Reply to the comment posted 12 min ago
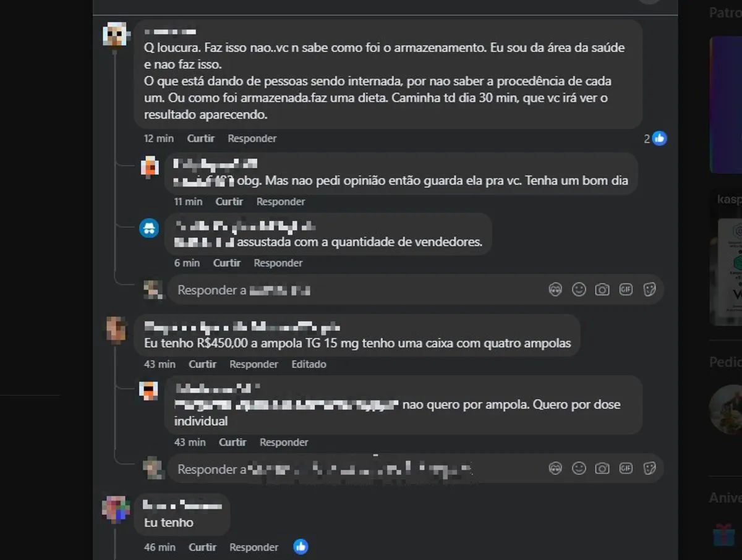Screen dimensions: 742x560 (x=252, y=138)
